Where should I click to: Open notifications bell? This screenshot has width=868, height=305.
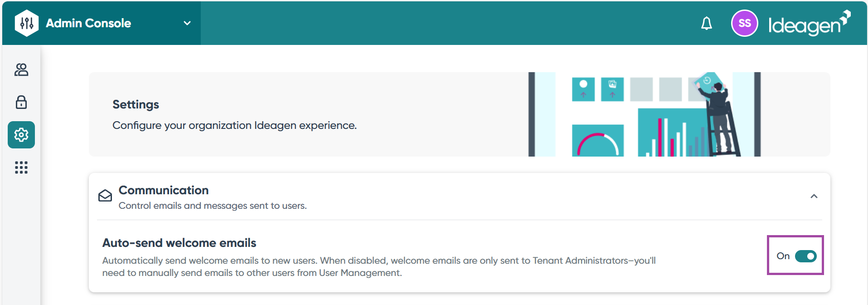(x=706, y=23)
